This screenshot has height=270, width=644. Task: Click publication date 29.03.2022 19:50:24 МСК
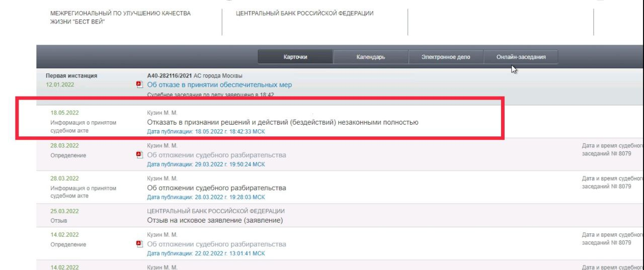[x=205, y=164]
